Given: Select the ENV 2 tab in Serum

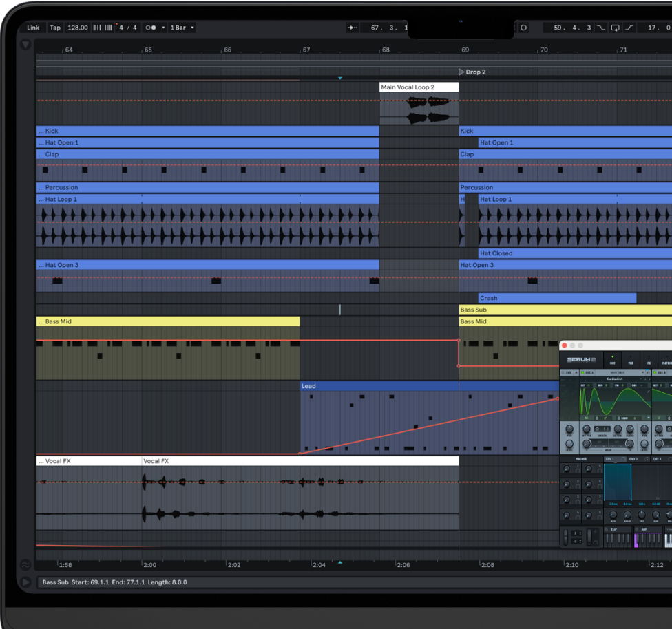Looking at the screenshot, I should click(x=633, y=459).
